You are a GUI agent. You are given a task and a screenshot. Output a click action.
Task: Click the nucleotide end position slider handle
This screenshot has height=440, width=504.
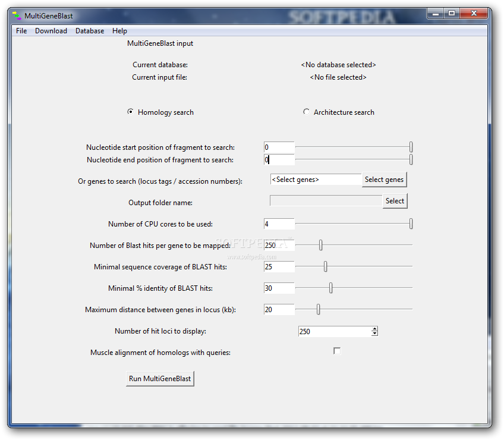coord(411,159)
